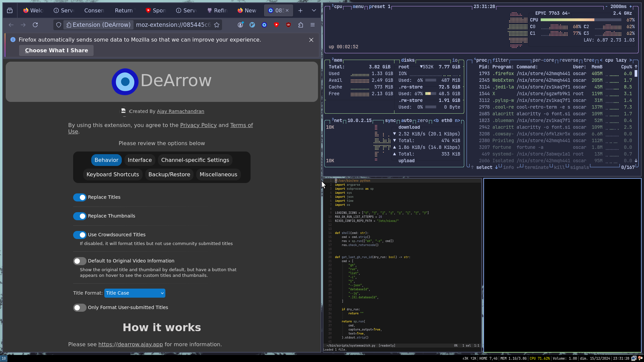Click the forward arrow in Firefox
The height and width of the screenshot is (362, 644).
click(23, 25)
